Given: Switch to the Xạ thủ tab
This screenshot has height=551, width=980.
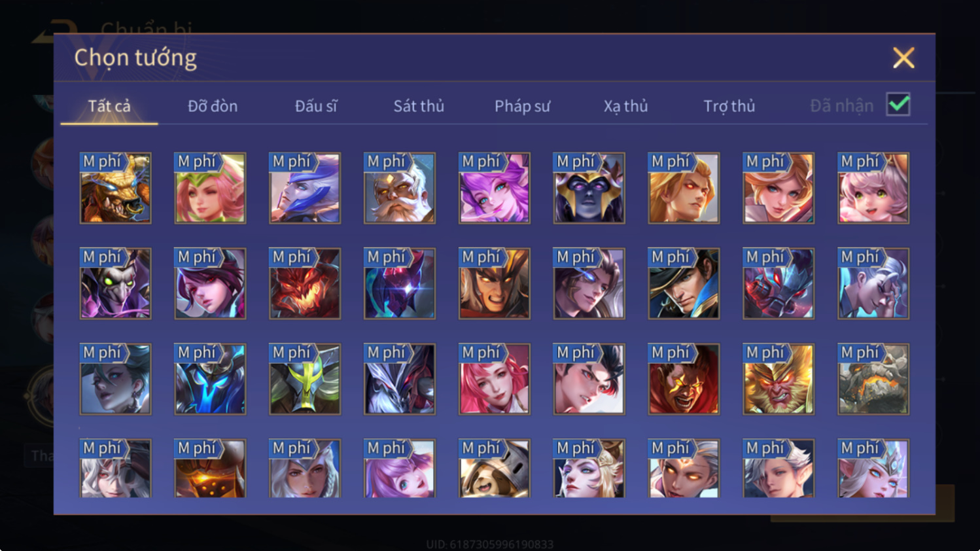Looking at the screenshot, I should point(625,106).
